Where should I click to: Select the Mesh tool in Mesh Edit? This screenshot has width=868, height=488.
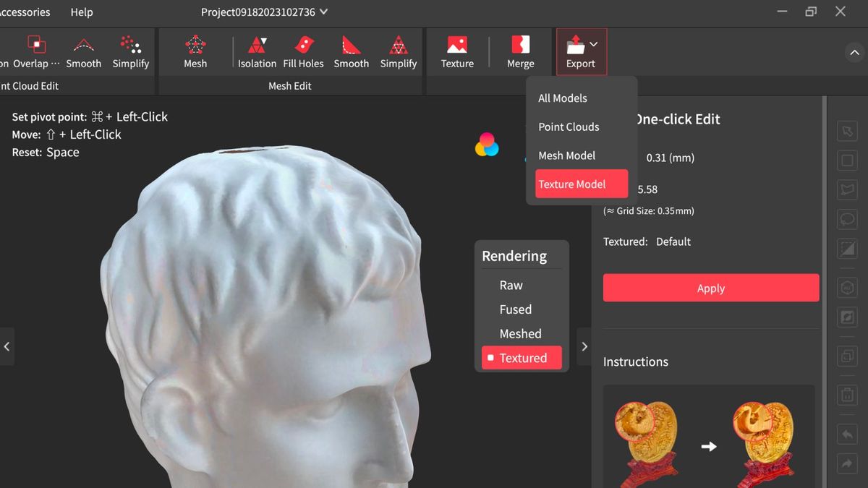pyautogui.click(x=195, y=51)
